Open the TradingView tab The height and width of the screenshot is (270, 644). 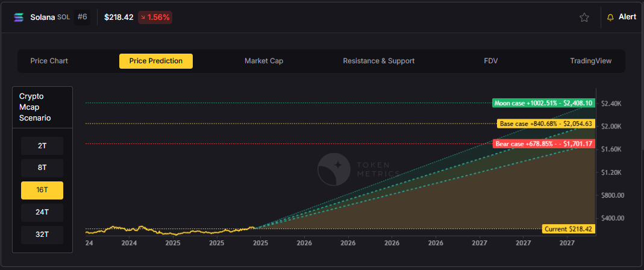pyautogui.click(x=590, y=61)
